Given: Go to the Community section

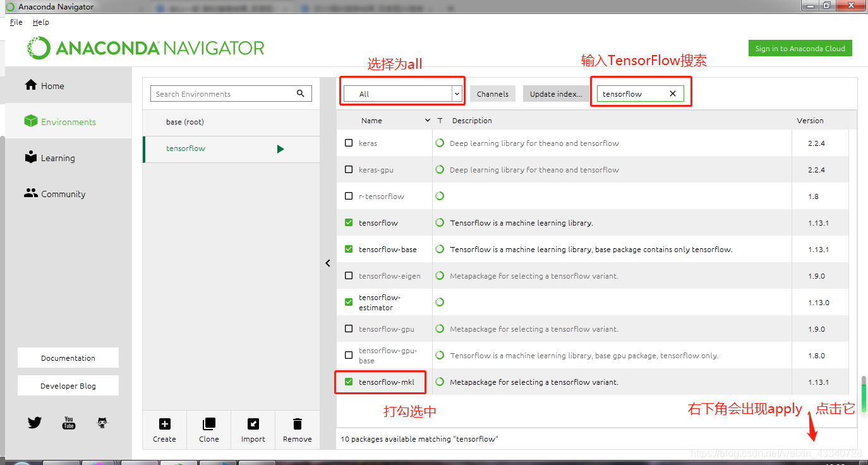Looking at the screenshot, I should pyautogui.click(x=55, y=194).
